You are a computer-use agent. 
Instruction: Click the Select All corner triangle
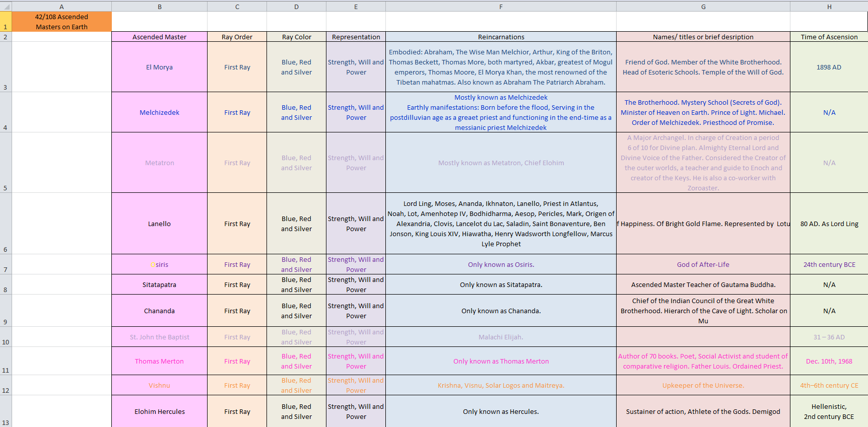click(x=6, y=7)
